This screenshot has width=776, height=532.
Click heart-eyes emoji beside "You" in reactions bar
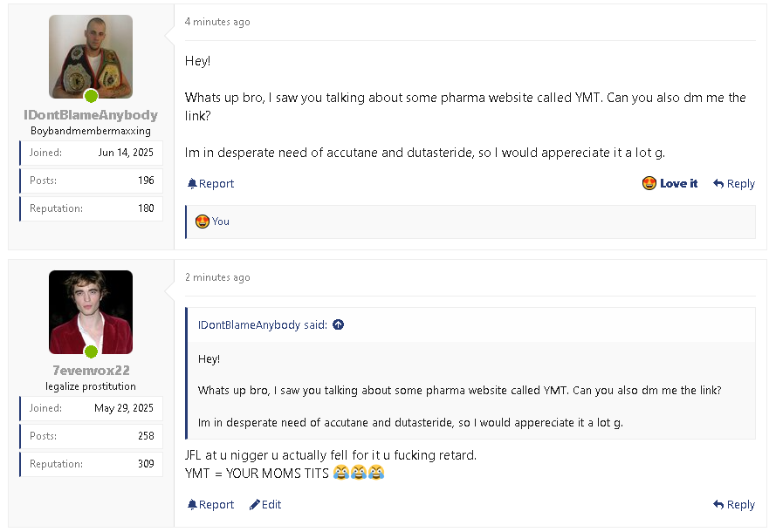203,222
